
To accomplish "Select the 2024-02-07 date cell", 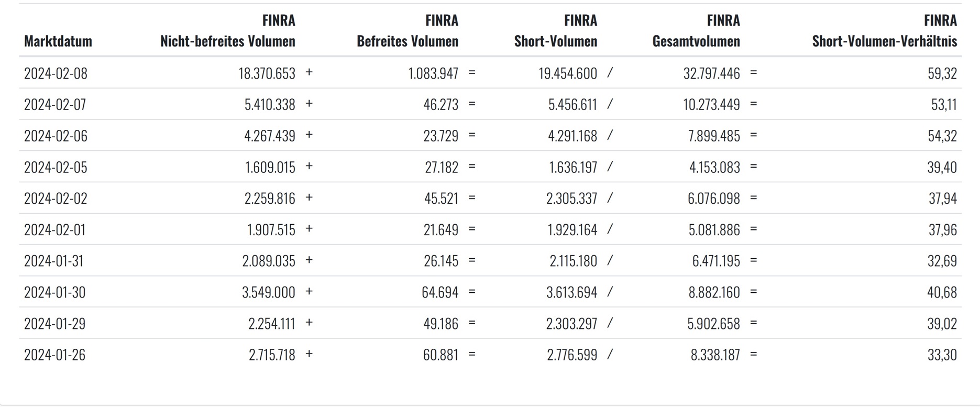I will 56,105.
